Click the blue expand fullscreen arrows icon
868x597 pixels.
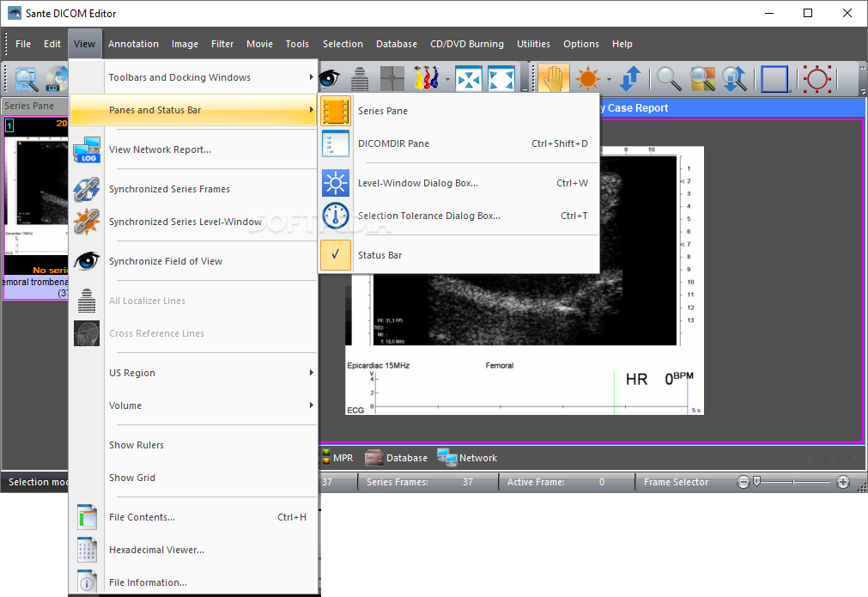tap(501, 79)
